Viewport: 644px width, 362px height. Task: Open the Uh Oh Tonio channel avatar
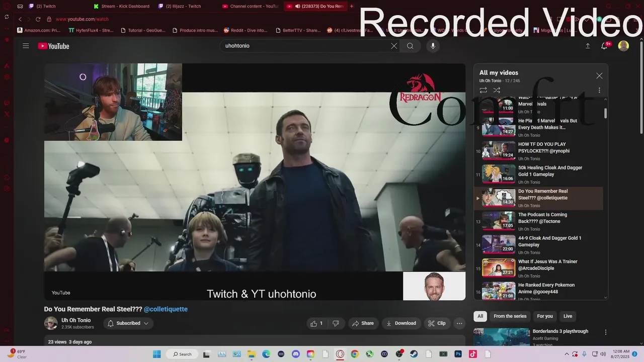pos(51,323)
